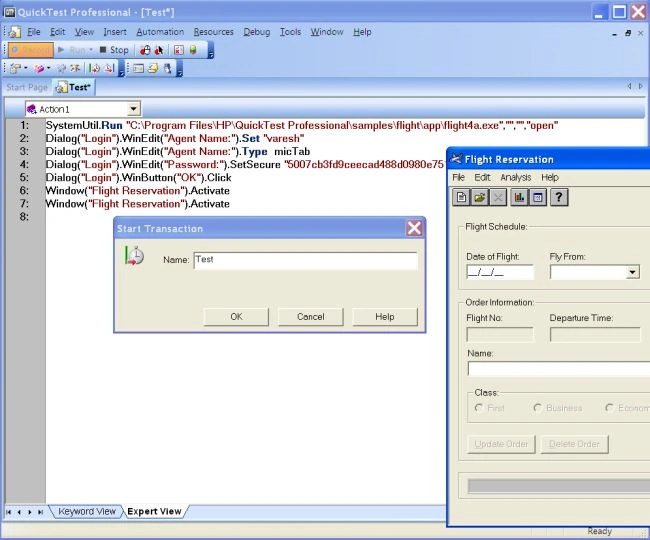Screen dimensions: 650x540
Task: Click Cancel in Start Transaction dialog
Action: pyautogui.click(x=310, y=317)
